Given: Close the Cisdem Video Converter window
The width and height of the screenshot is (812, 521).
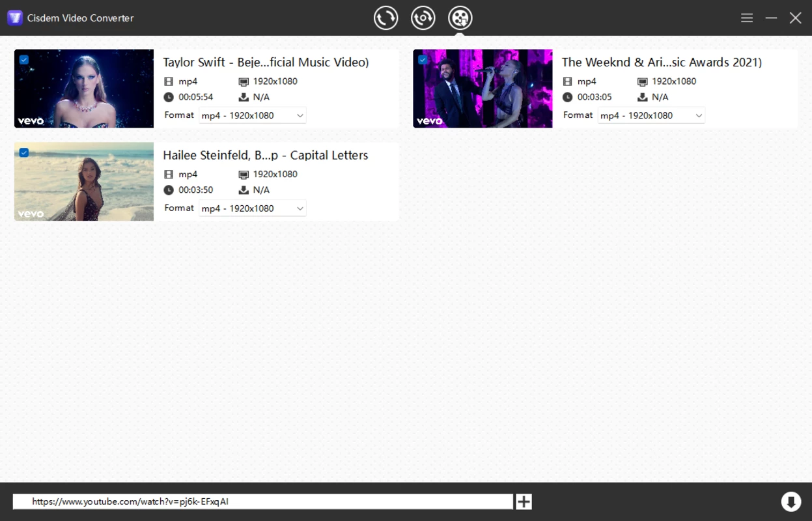Looking at the screenshot, I should click(795, 18).
